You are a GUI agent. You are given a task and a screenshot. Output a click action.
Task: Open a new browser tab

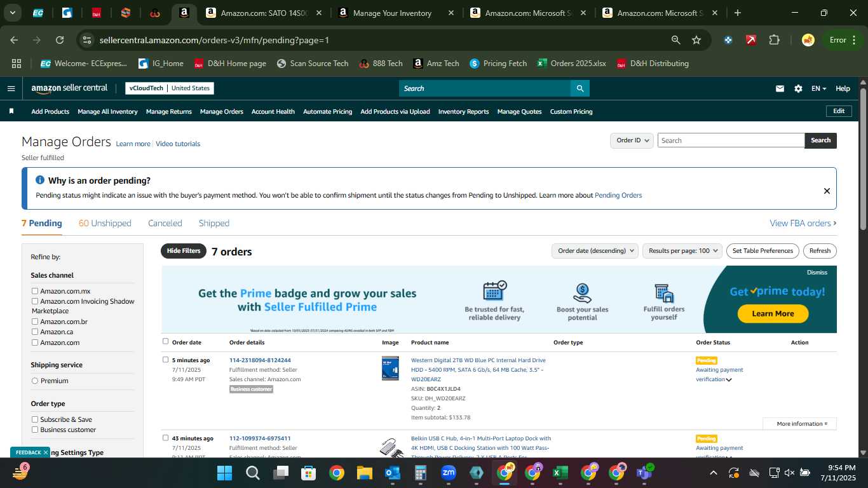[x=737, y=13]
